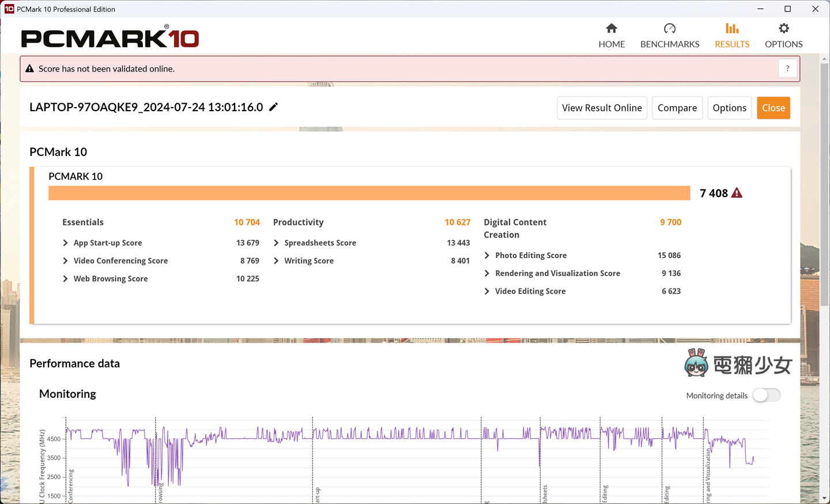
Task: Click the orange PCMark 10 score bar
Action: click(x=369, y=193)
